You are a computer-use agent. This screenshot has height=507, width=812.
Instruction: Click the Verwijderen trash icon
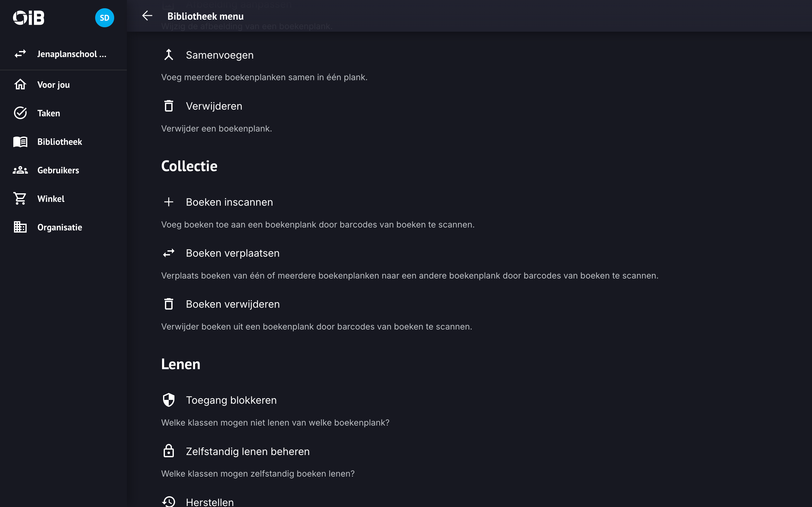(168, 106)
